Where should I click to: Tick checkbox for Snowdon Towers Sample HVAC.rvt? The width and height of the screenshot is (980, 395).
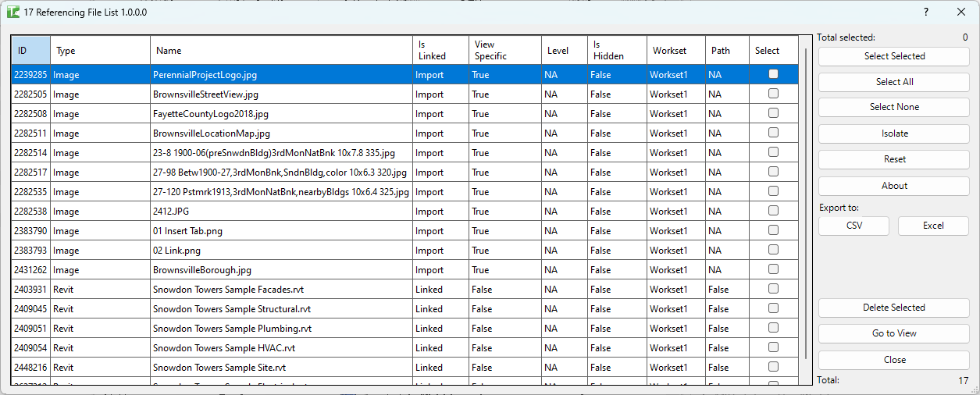[x=773, y=347]
